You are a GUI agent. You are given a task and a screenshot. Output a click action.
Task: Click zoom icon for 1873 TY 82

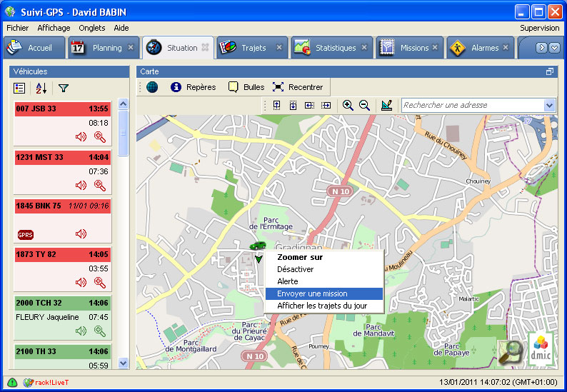(x=100, y=282)
